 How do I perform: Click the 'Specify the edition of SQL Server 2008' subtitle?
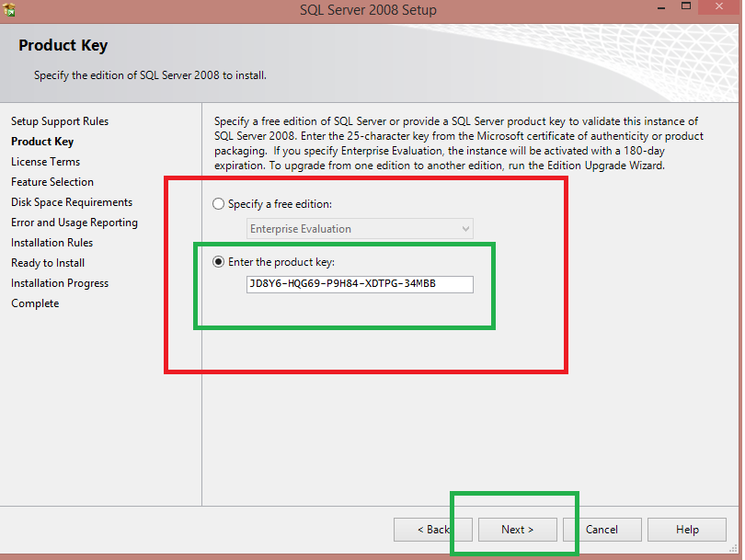(150, 75)
